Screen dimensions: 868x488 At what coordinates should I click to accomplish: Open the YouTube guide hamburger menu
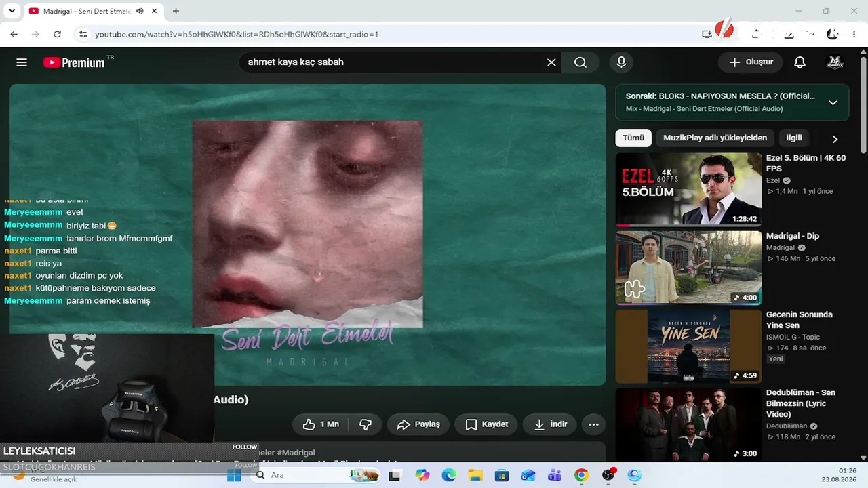coord(22,62)
